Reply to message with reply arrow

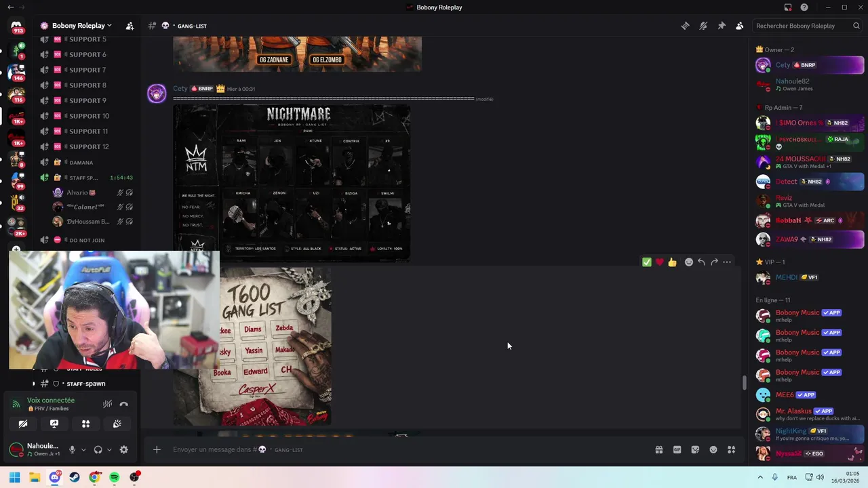pos(701,262)
